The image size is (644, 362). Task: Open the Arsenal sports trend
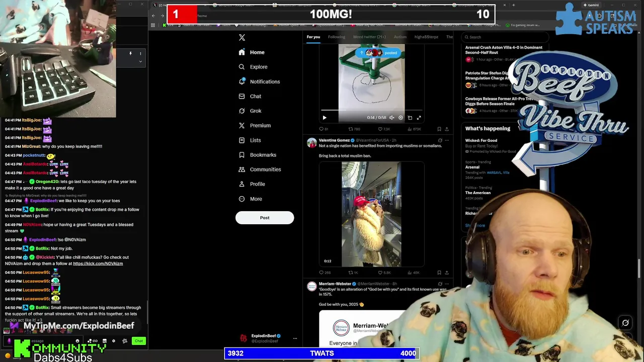[472, 167]
